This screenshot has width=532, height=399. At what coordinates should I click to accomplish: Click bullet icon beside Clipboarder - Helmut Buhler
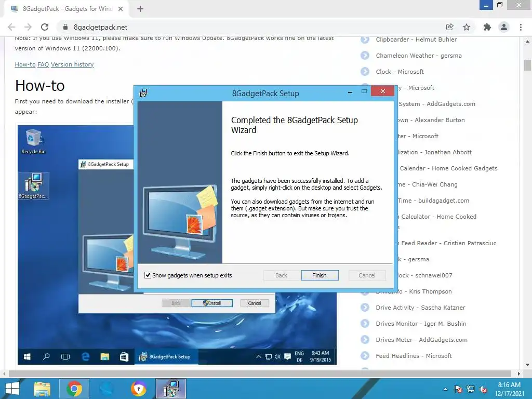tap(365, 39)
